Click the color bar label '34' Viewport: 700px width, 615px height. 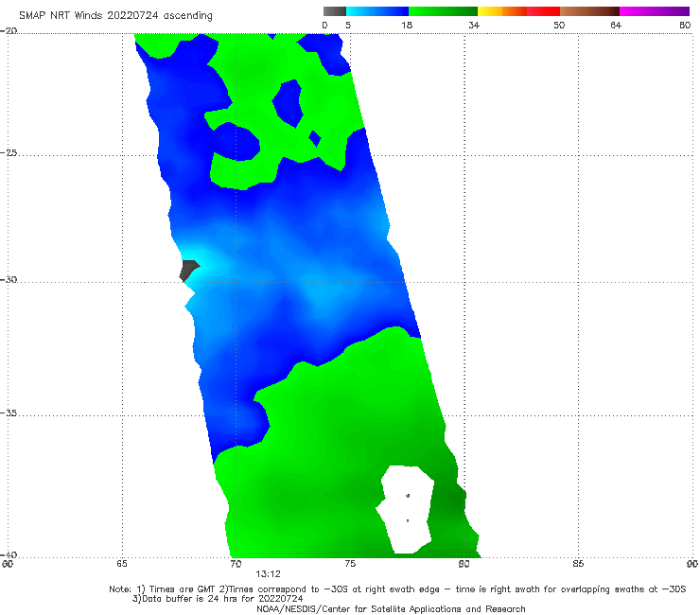(474, 25)
